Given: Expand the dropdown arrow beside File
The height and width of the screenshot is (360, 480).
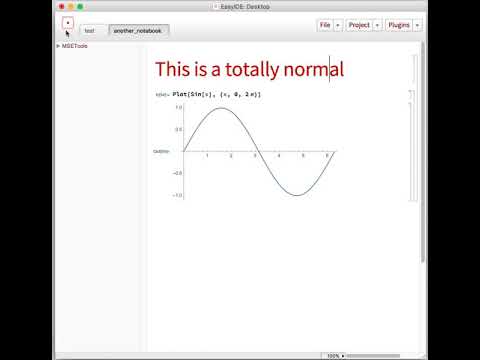Looking at the screenshot, I should pos(338,25).
